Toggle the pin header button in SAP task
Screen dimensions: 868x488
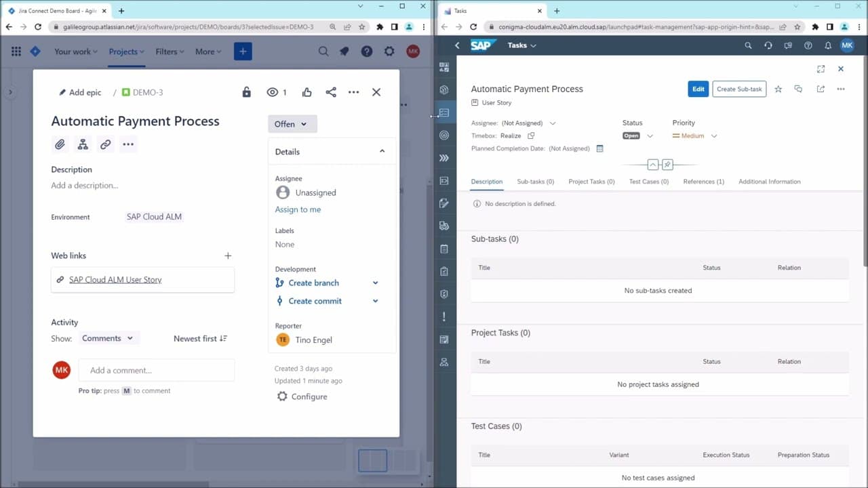pyautogui.click(x=667, y=165)
